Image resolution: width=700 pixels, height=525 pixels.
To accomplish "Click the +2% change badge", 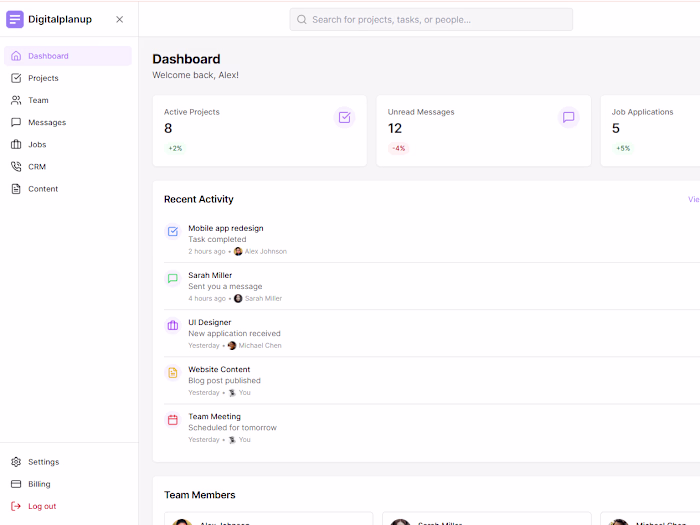I will 175,148.
